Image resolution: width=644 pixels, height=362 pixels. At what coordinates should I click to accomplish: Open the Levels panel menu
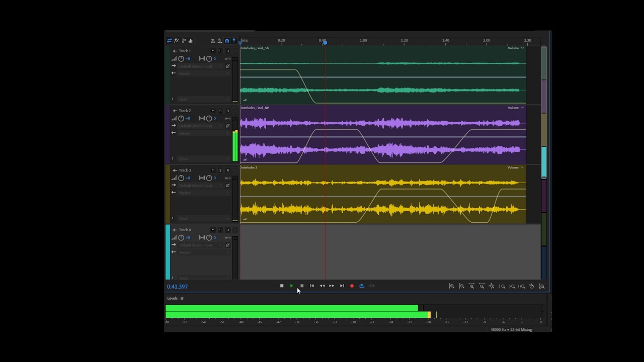tap(182, 298)
